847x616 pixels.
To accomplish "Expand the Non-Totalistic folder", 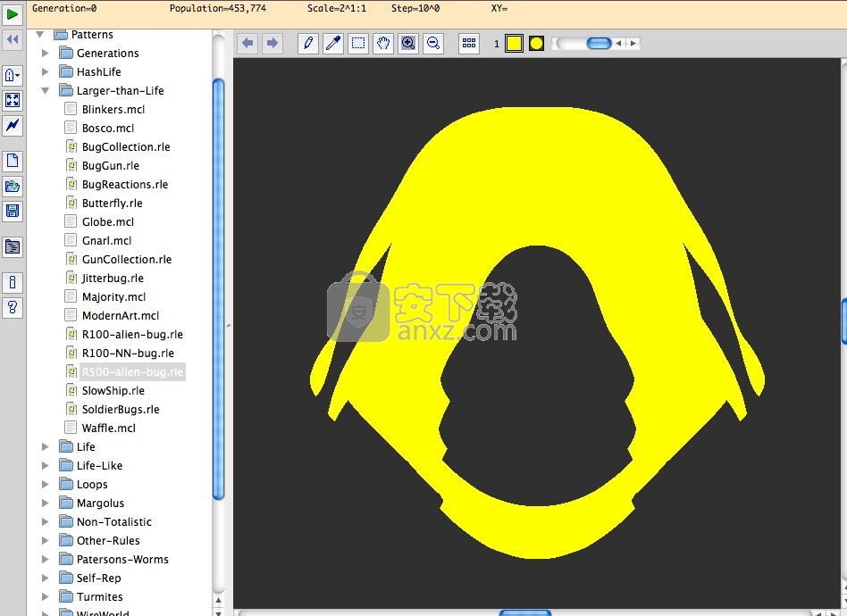I will coord(46,521).
